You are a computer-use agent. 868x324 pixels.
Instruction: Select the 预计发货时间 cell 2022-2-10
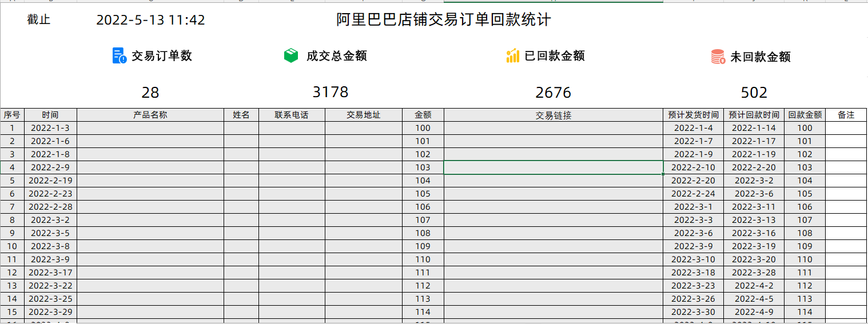point(694,167)
